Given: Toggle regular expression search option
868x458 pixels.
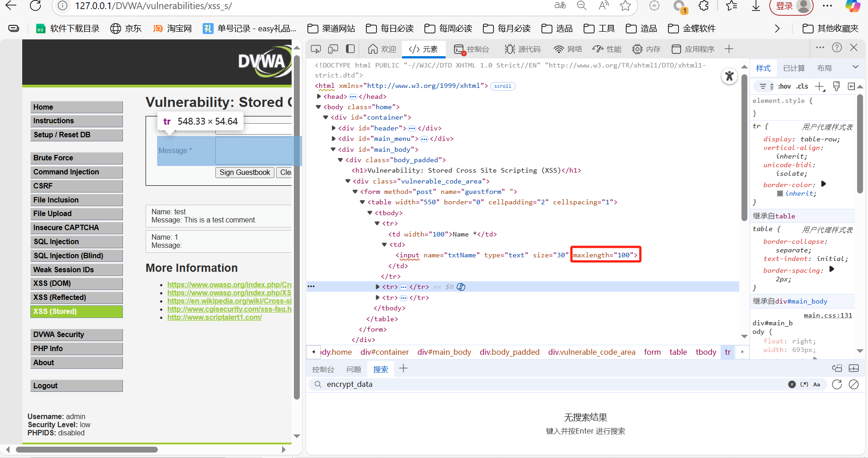Looking at the screenshot, I should pos(804,384).
